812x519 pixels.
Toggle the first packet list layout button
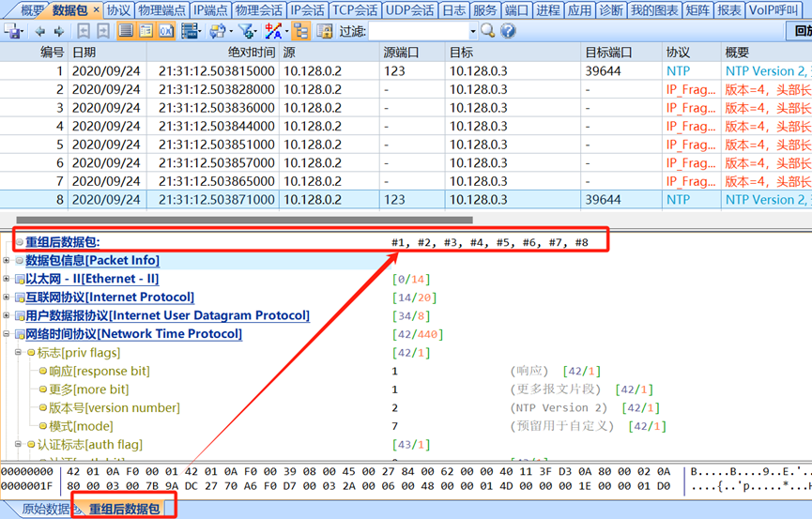pyautogui.click(x=126, y=31)
